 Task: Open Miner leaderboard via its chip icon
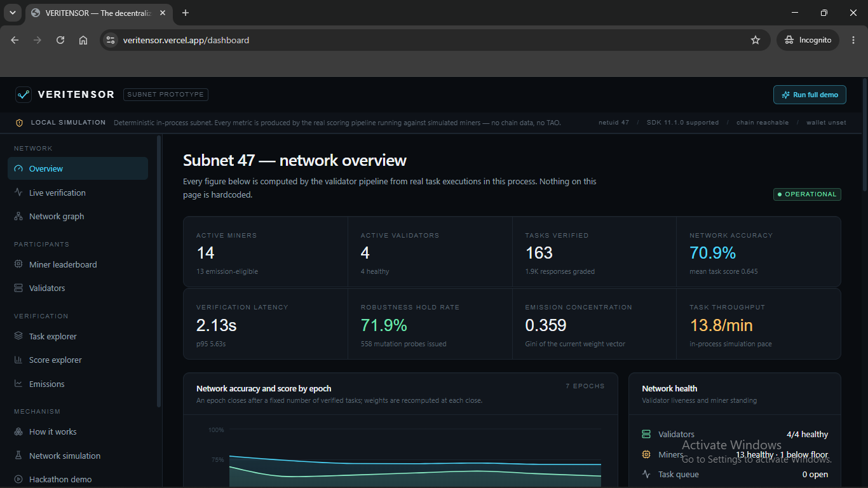(x=18, y=264)
